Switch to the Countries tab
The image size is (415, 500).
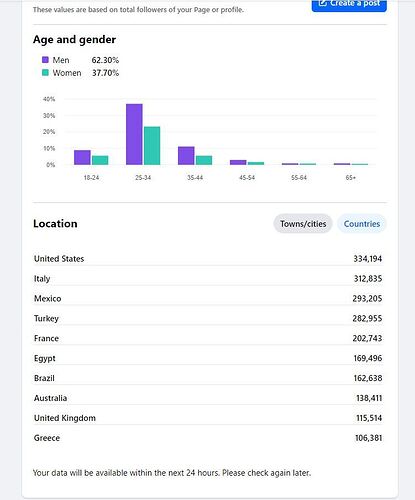coord(362,224)
